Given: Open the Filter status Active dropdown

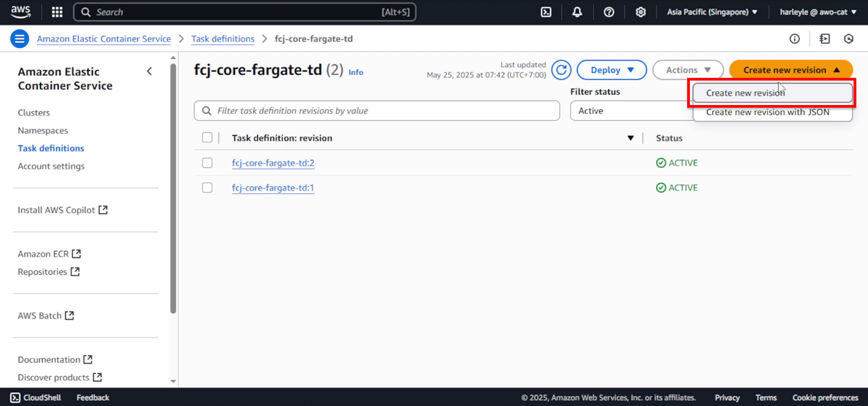Looking at the screenshot, I should click(x=631, y=111).
